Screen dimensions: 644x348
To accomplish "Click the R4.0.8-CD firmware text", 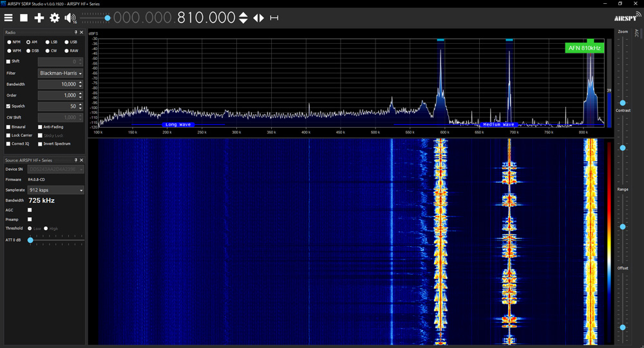I will pos(37,180).
